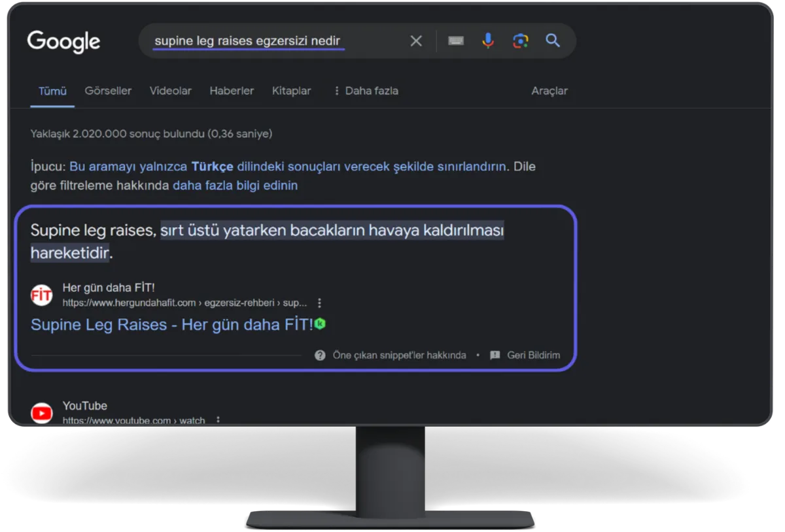Click the green extension badge after the result title

[320, 324]
